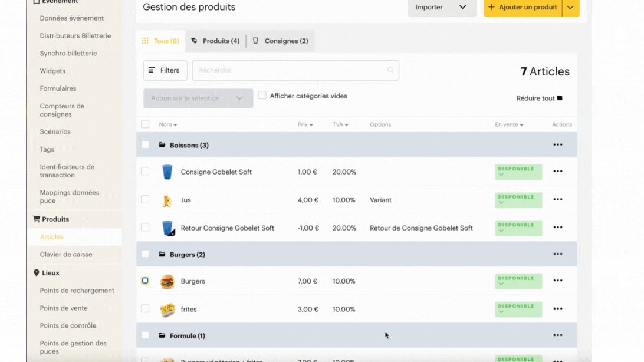Open Compteurs de consignes sidebar link
644x362 pixels.
[x=62, y=110]
